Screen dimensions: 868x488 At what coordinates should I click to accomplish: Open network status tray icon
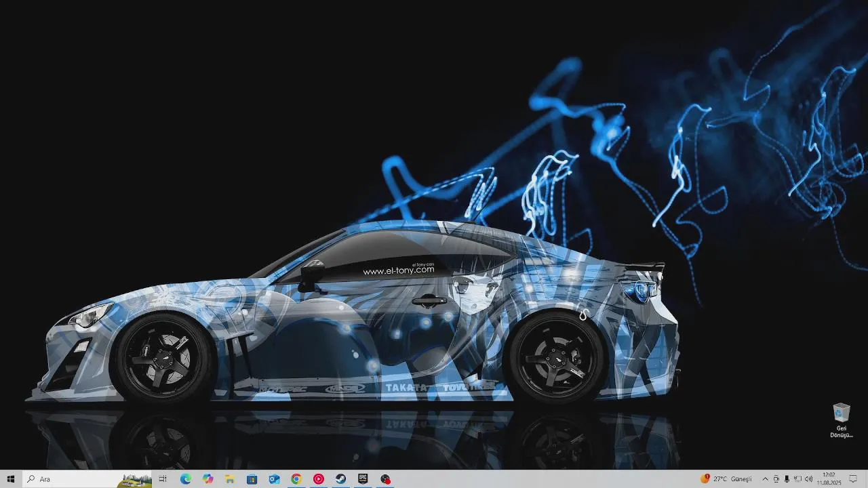tap(797, 479)
